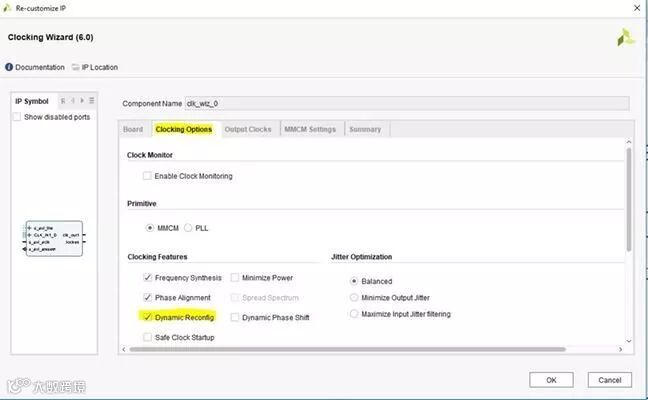This screenshot has width=648, height=400.
Task: Select Minimize Output Jitter option
Action: pyautogui.click(x=354, y=298)
